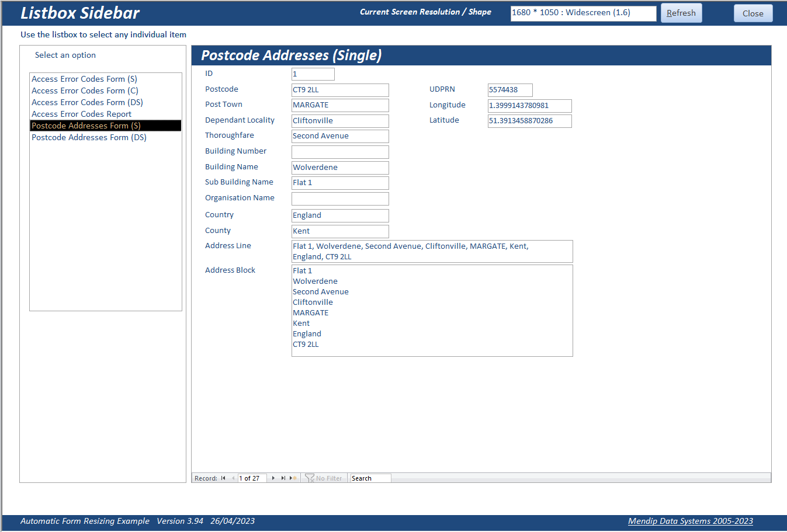Click the Address Line text box

click(x=432, y=251)
